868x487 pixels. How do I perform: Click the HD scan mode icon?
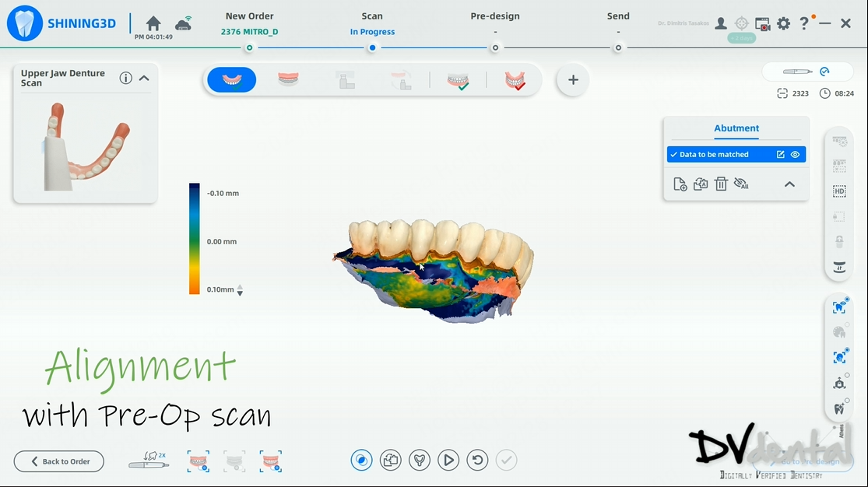839,191
